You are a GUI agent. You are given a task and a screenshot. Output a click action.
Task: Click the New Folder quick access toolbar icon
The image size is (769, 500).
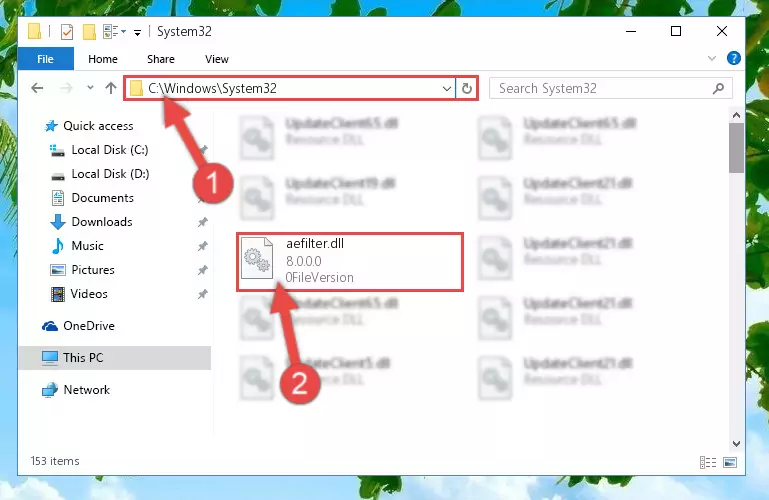89,32
